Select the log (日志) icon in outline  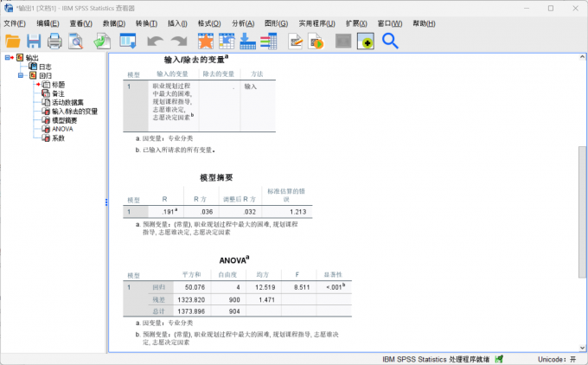[x=33, y=67]
